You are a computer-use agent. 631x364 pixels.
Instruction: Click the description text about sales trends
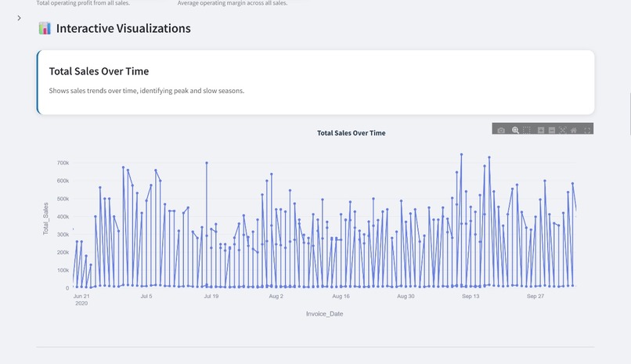click(146, 91)
